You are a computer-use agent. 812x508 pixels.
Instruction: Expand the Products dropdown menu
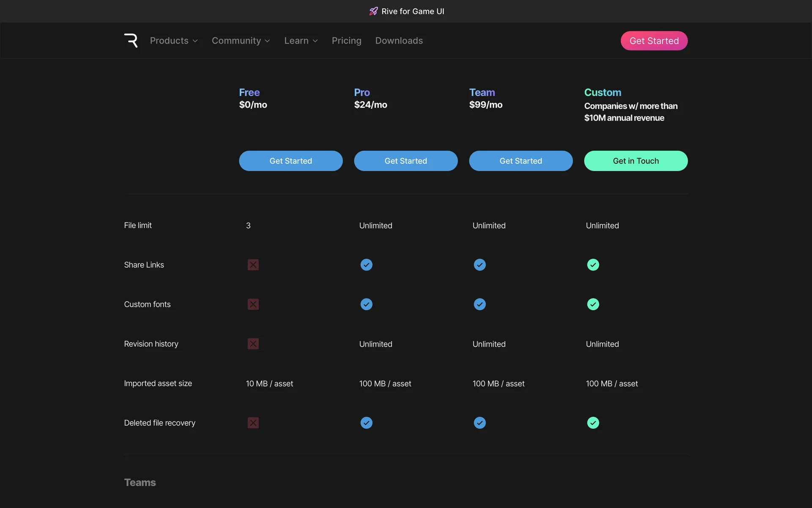click(174, 41)
